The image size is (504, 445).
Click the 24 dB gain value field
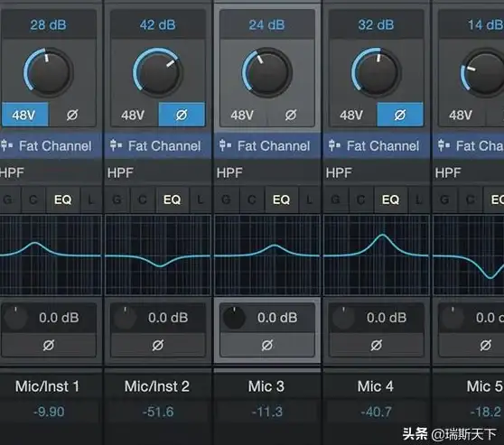pos(267,24)
